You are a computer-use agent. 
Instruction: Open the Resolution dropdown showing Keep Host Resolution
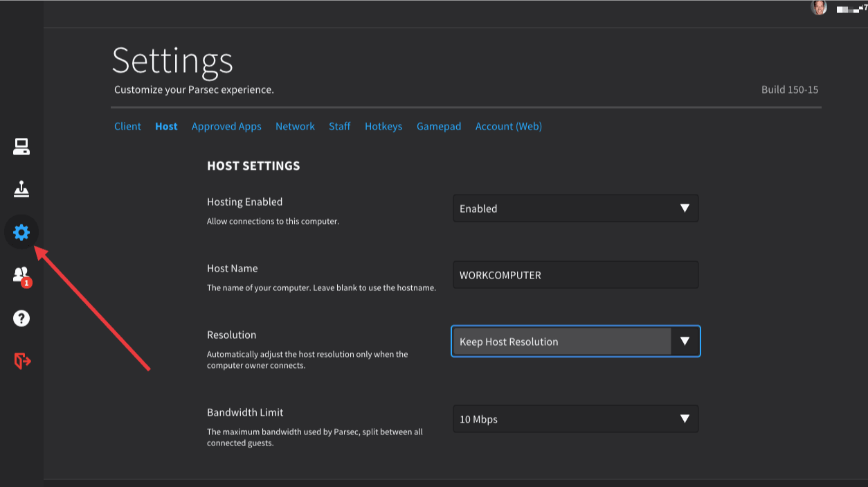click(575, 342)
